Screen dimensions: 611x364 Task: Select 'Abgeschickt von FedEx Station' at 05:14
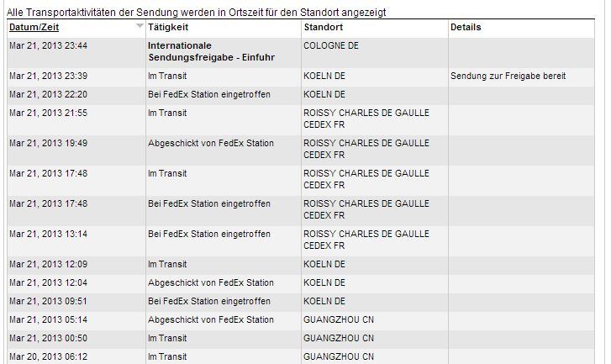tap(210, 319)
